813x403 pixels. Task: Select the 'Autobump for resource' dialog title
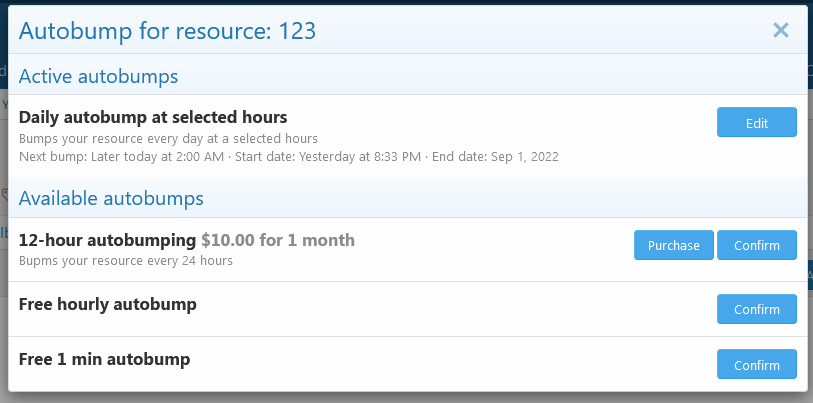tap(167, 31)
